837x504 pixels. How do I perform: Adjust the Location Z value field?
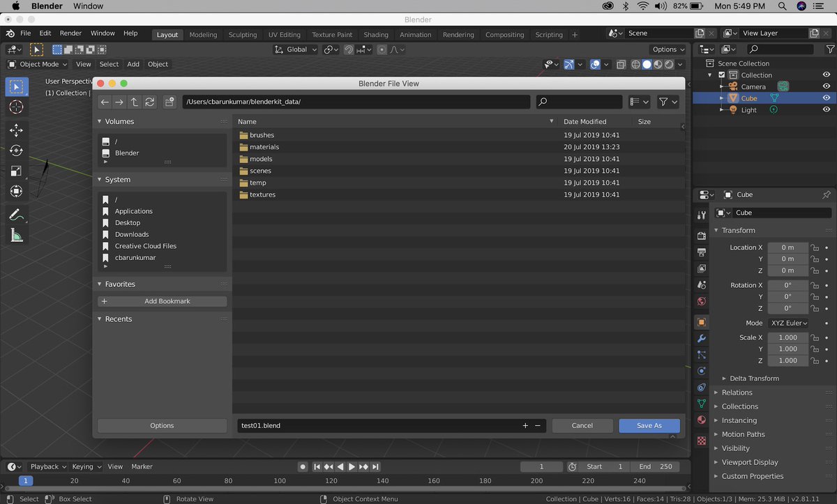point(788,270)
